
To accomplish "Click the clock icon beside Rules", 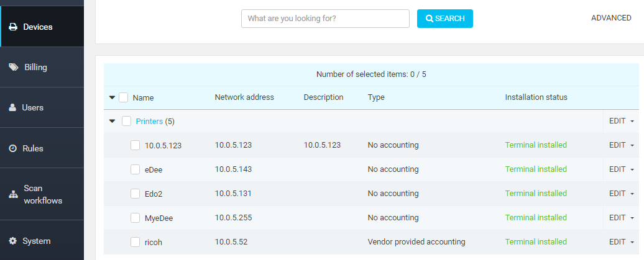I will pyautogui.click(x=12, y=148).
